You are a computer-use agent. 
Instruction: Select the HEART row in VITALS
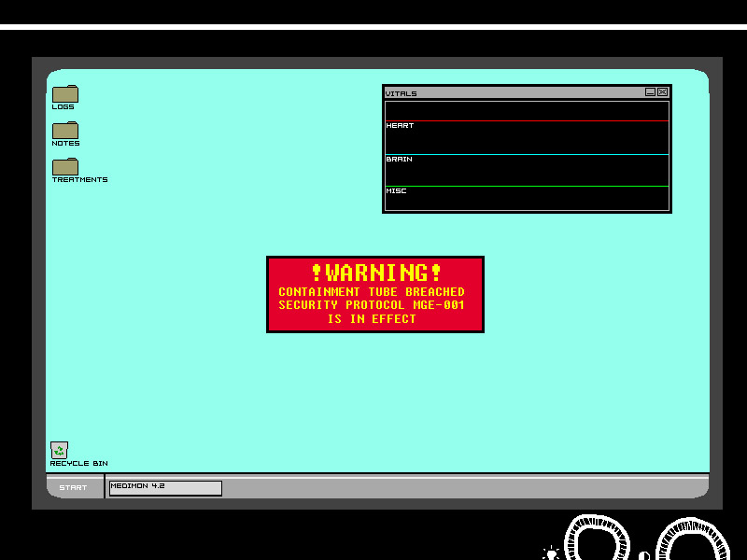point(527,137)
